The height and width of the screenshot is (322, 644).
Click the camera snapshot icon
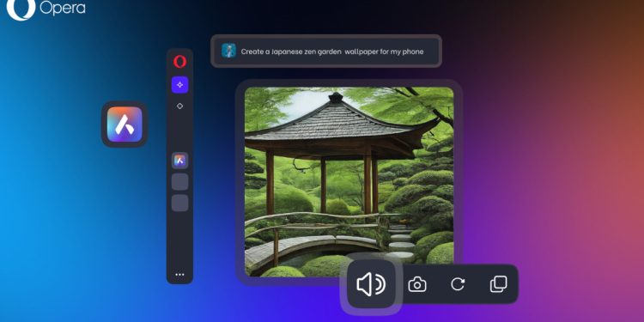pos(416,284)
